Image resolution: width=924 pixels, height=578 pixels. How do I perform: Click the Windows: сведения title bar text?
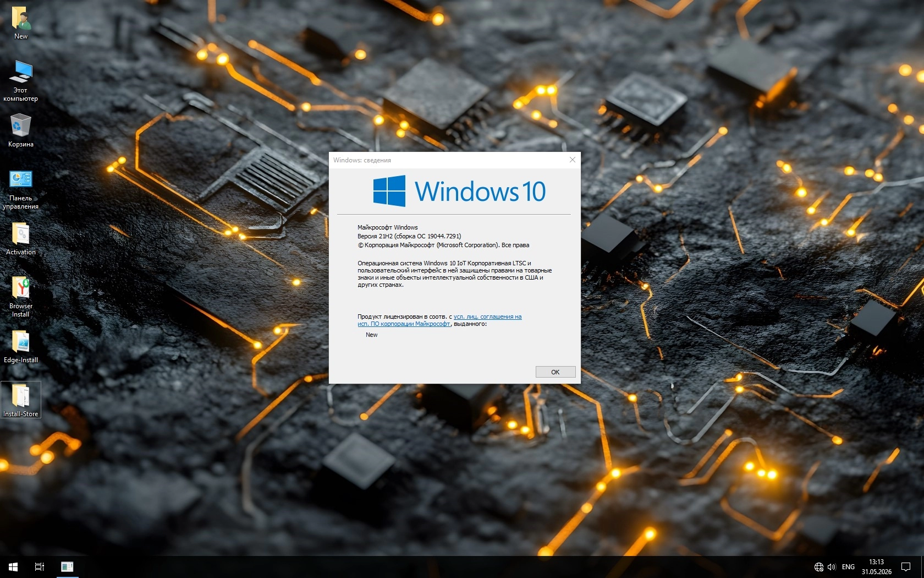[362, 160]
